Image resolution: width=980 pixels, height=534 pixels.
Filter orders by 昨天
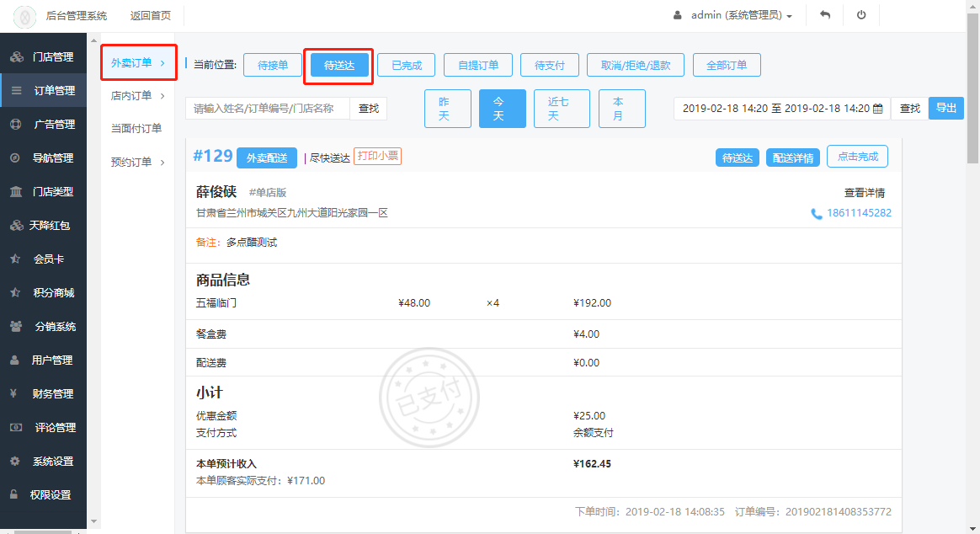[x=448, y=109]
